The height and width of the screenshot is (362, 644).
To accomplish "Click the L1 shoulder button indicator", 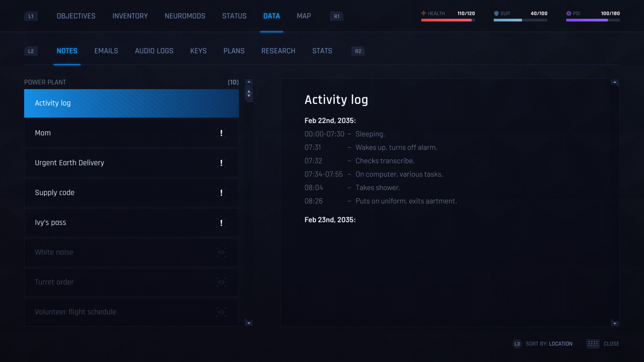I will 31,16.
